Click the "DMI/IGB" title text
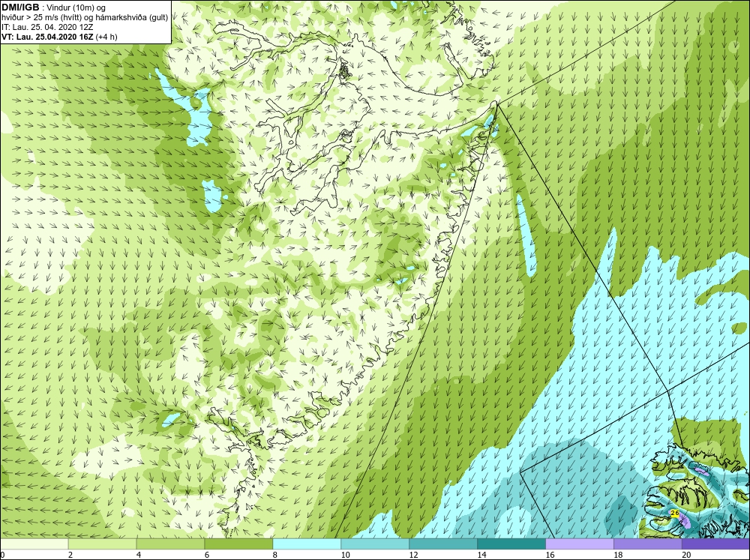 click(20, 7)
